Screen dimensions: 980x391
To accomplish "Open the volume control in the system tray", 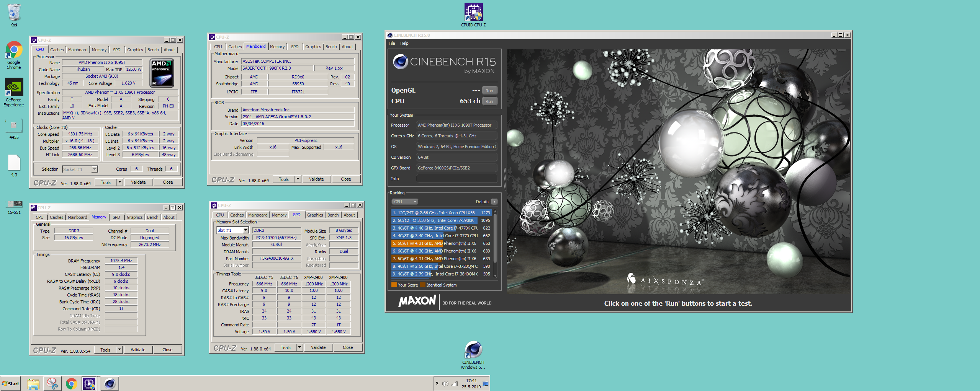I will 445,384.
